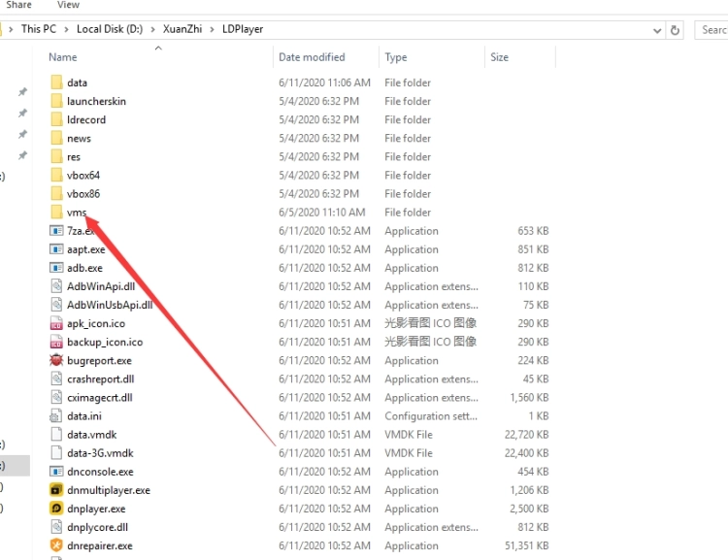Select the dnrepairer.exe orange icon
Screen dimensions: 728x560
pyautogui.click(x=56, y=545)
